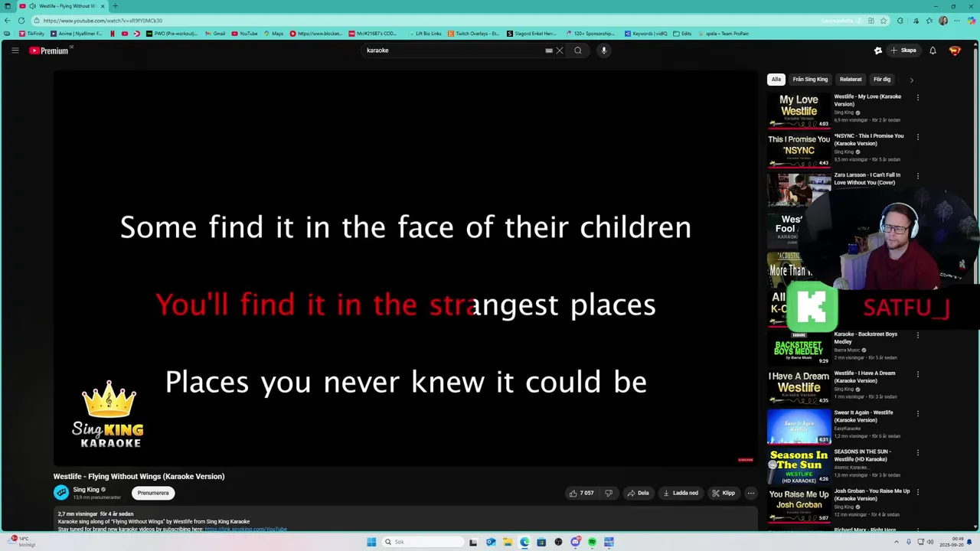Go back with browser back arrow

point(7,21)
